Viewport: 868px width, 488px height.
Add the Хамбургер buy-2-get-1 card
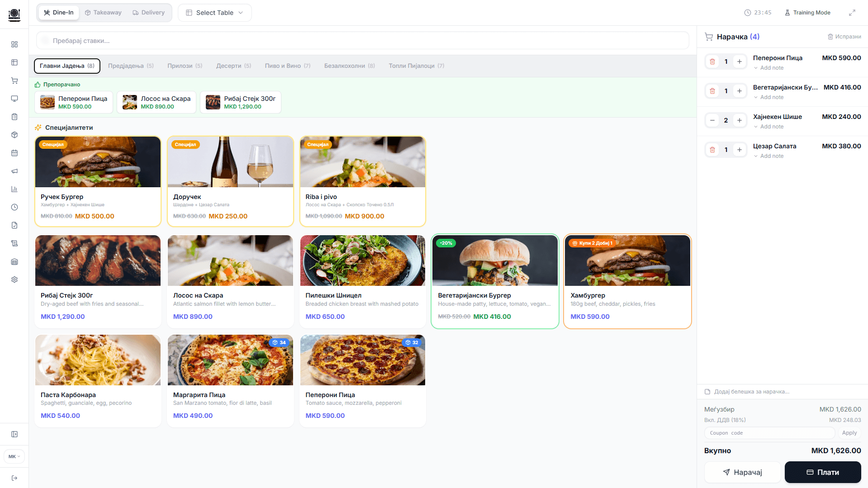pos(627,281)
